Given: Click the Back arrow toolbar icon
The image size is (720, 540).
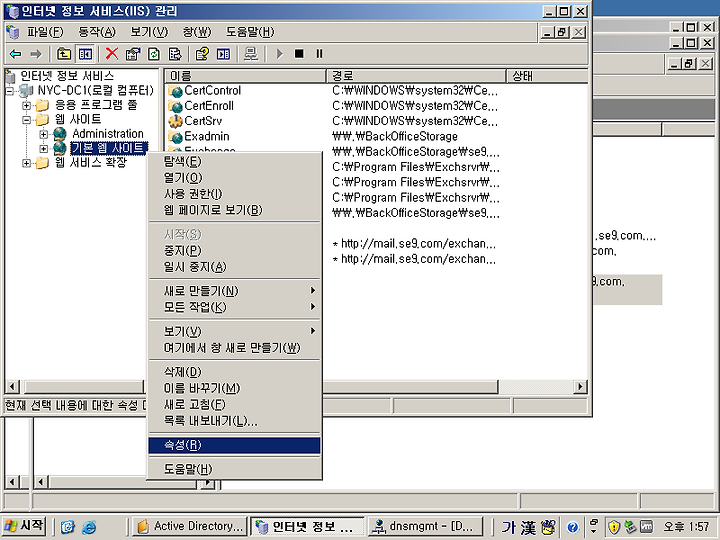Looking at the screenshot, I should coord(16,54).
